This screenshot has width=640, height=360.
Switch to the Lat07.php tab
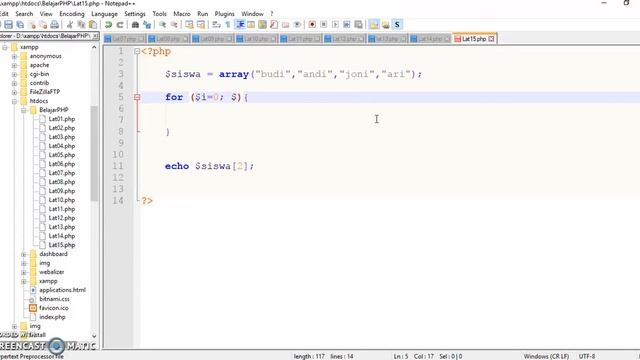124,39
